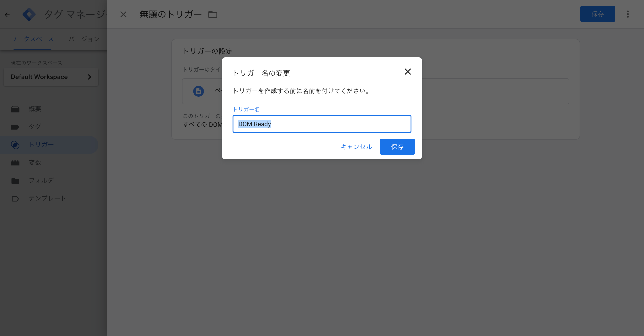Select the テンプレート sidebar icon
644x336 pixels.
click(x=15, y=198)
